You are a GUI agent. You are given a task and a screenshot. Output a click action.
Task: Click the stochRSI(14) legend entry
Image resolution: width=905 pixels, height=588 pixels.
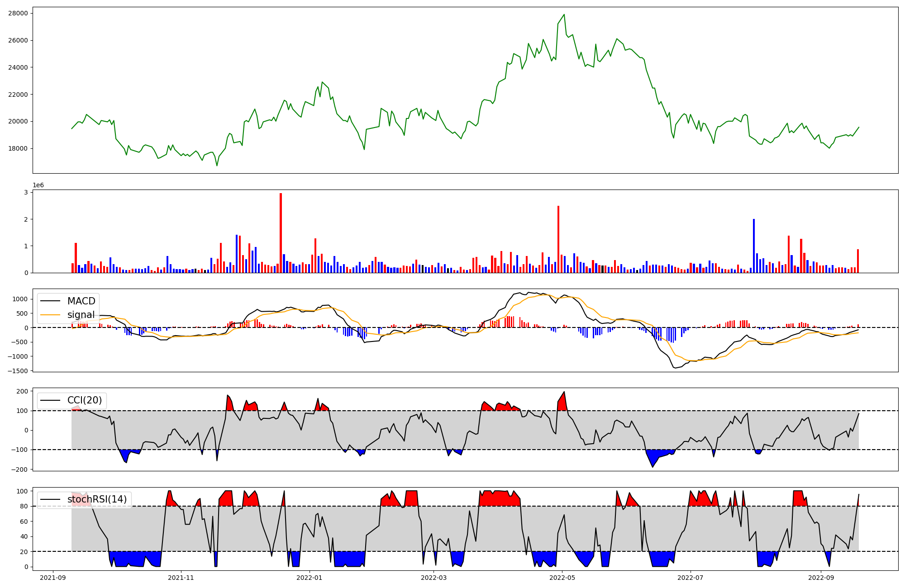[x=97, y=499]
